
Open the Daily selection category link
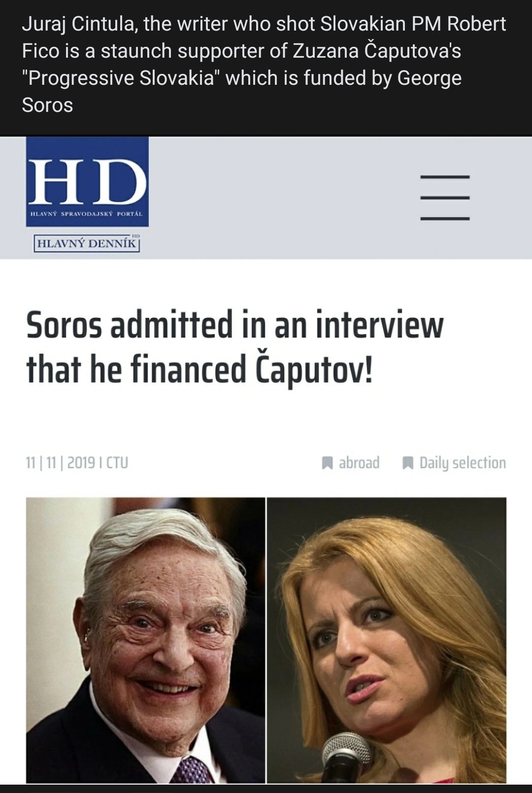pos(463,463)
